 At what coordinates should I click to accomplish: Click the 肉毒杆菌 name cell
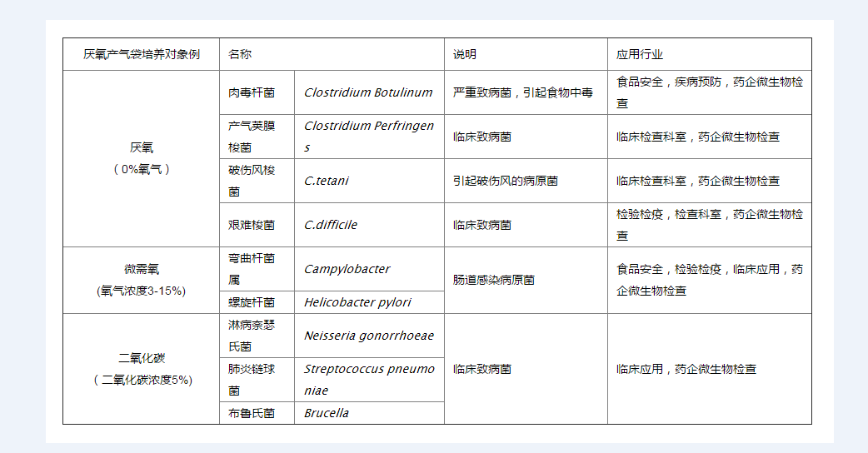[252, 92]
